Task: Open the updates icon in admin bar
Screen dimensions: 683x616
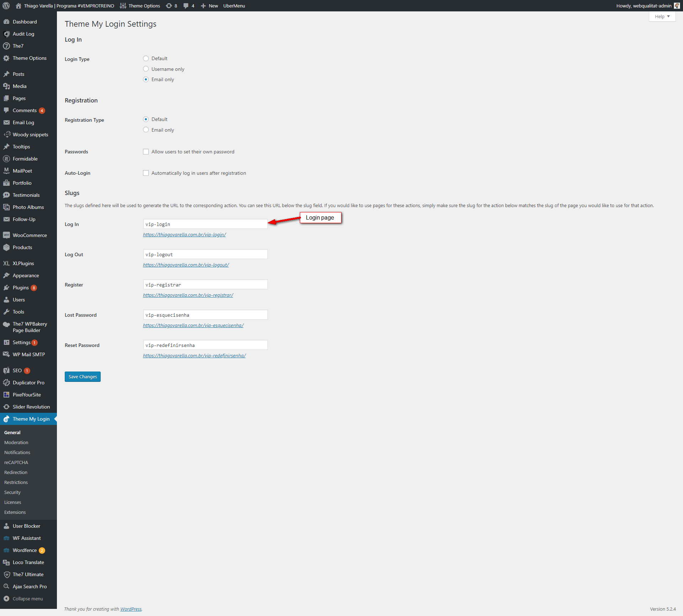Action: point(169,6)
